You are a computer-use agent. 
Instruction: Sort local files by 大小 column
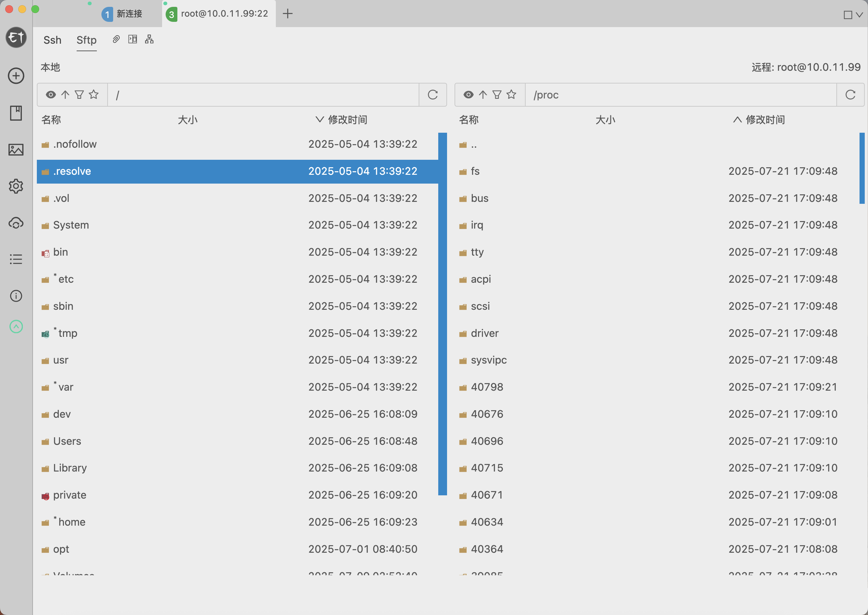pos(188,120)
